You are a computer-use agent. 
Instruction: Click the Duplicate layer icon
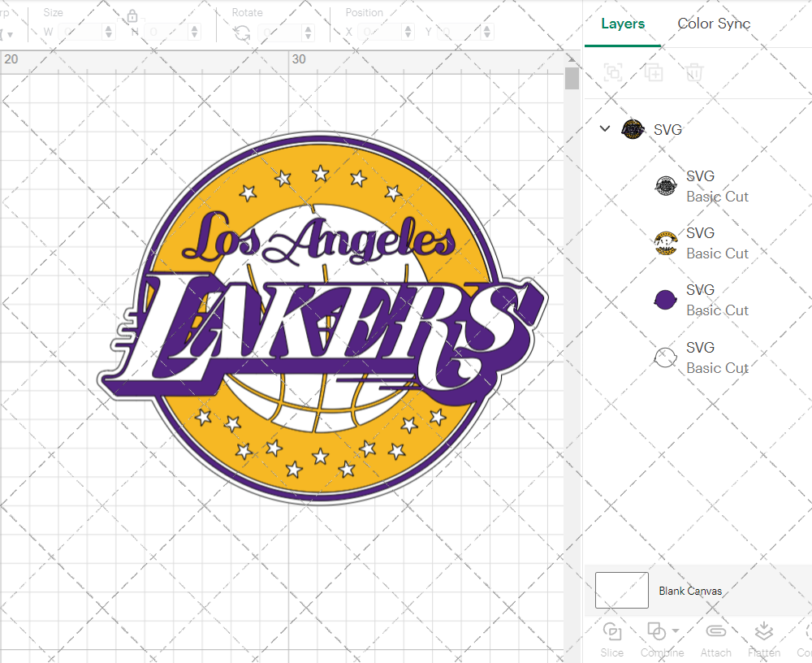pyautogui.click(x=654, y=72)
